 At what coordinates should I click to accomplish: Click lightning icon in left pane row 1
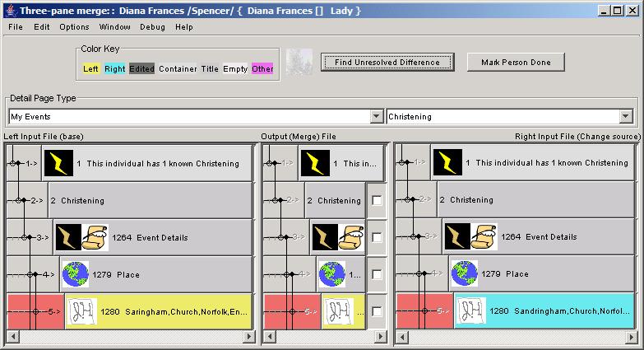tap(58, 163)
